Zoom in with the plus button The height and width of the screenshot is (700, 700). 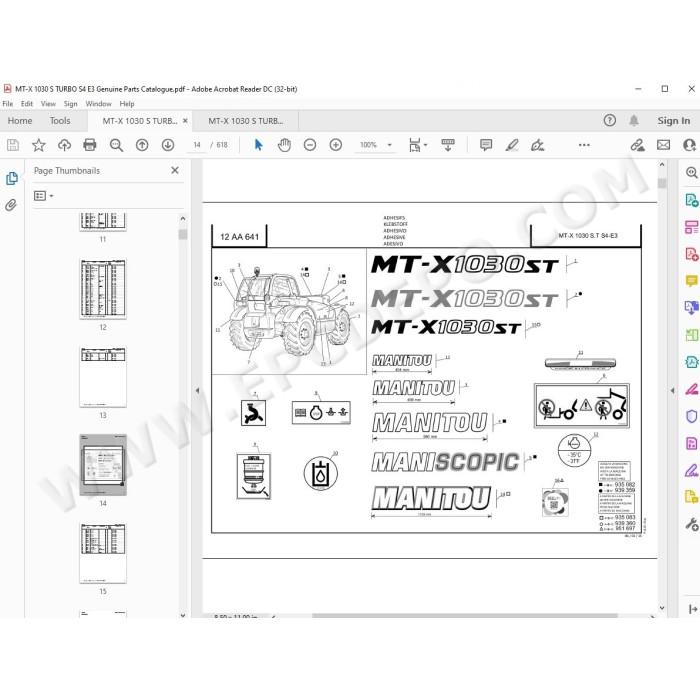[x=336, y=145]
